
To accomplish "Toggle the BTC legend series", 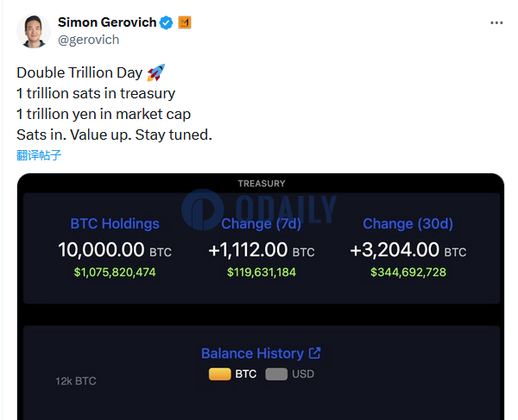I will [x=233, y=374].
